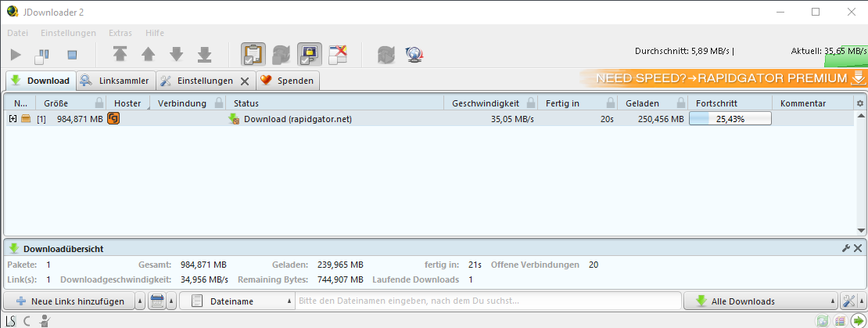The height and width of the screenshot is (328, 868).
Task: Click the person status bar icon
Action: point(45,320)
